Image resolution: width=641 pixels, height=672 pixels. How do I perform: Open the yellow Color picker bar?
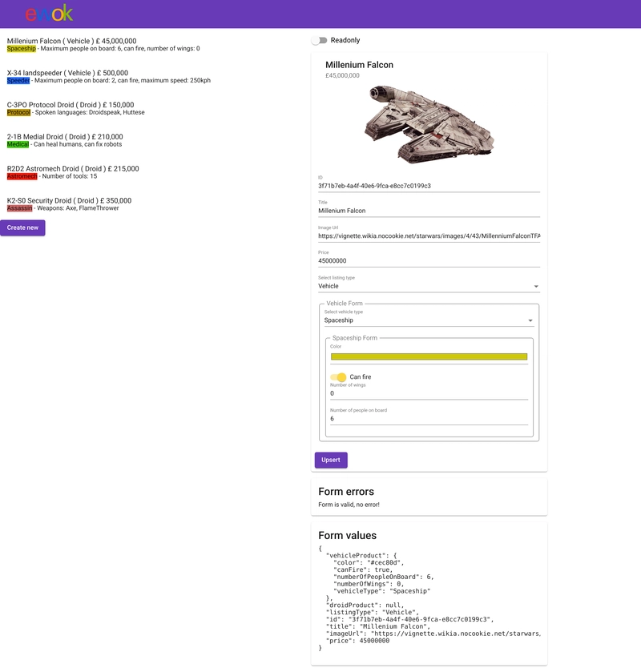(429, 356)
